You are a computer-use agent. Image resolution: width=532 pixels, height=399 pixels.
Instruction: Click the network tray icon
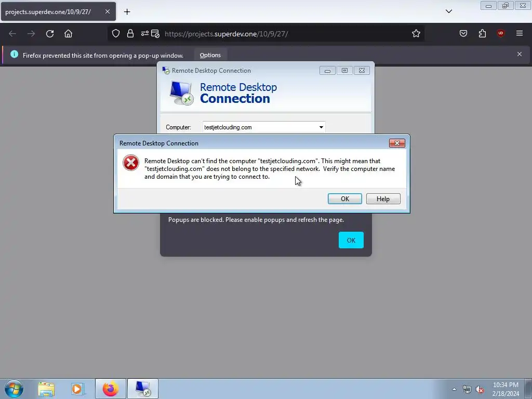[467, 390]
